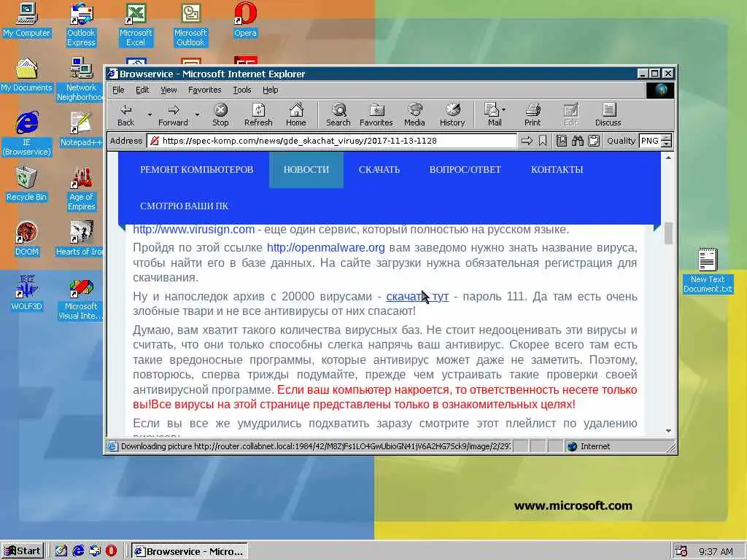Click the Discuss toolbar button

pyautogui.click(x=608, y=114)
